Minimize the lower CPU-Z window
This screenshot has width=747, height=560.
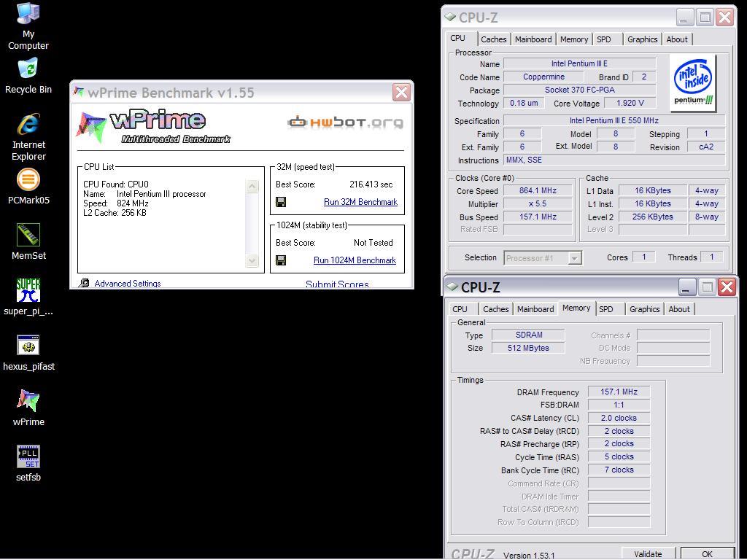pos(686,287)
